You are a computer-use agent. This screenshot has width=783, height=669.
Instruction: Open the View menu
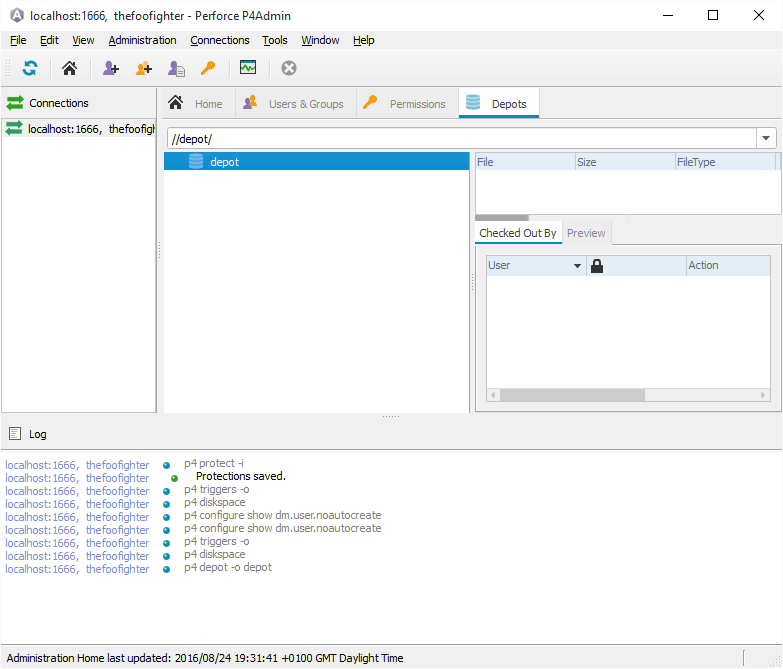coord(83,40)
